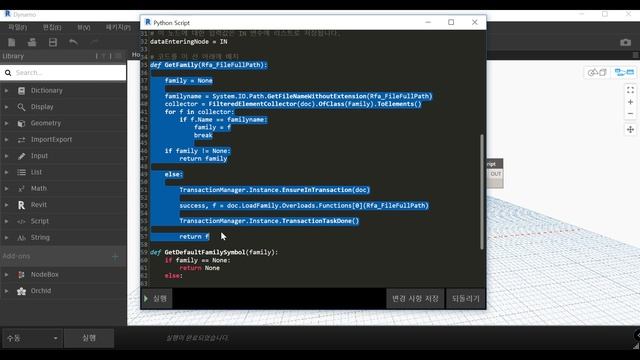Expand the List library category
The height and width of the screenshot is (360, 640).
(6, 172)
